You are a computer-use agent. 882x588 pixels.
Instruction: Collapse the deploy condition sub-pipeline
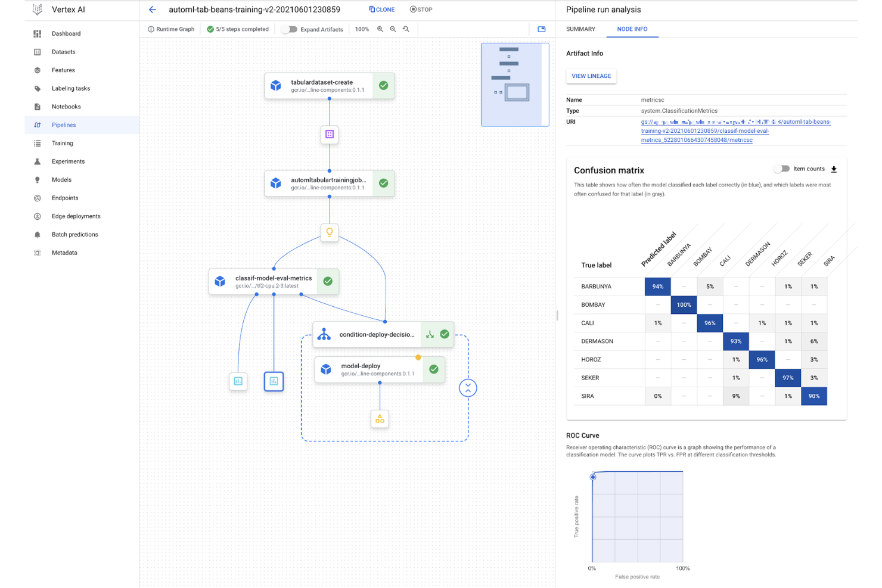tap(468, 387)
